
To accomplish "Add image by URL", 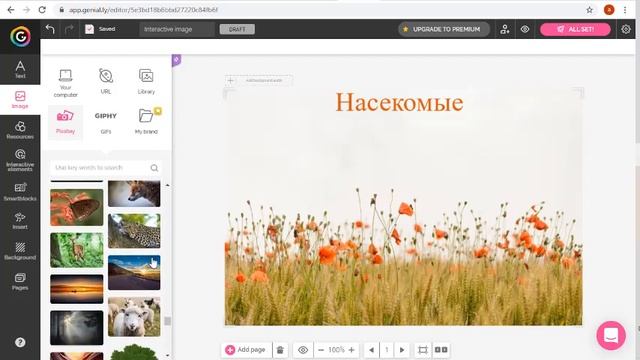I will point(106,81).
